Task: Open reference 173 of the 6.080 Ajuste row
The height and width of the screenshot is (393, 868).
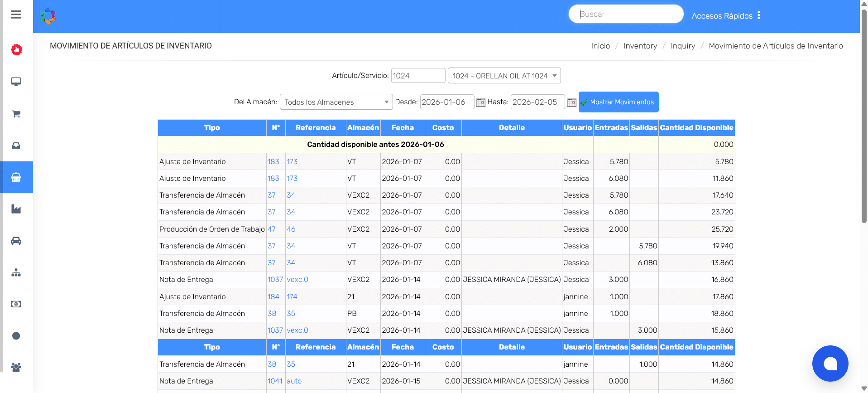Action: [292, 179]
